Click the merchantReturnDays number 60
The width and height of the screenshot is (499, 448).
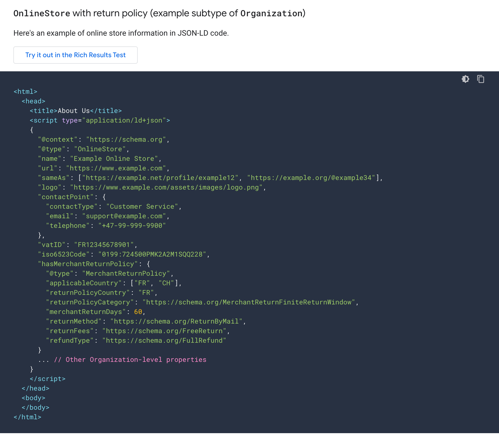point(138,312)
